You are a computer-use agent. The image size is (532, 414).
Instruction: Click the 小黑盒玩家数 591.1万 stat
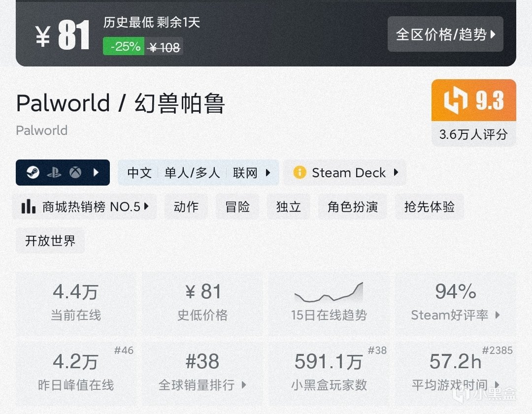[x=329, y=373]
